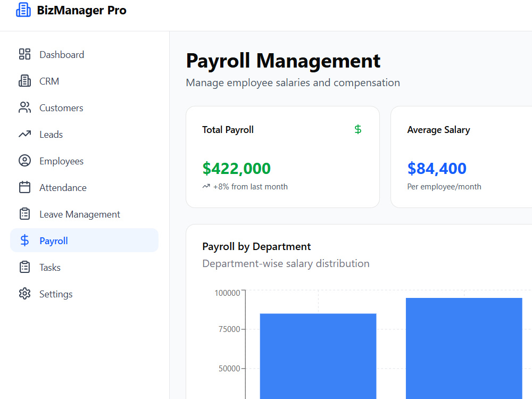Click 'Per employee/month' caption
Viewport: 532px width, 399px height.
444,187
